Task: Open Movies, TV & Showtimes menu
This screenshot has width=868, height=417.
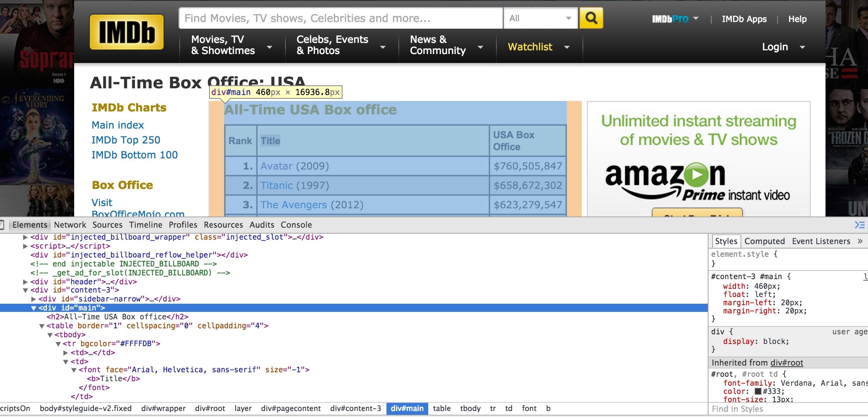Action: pyautogui.click(x=232, y=45)
